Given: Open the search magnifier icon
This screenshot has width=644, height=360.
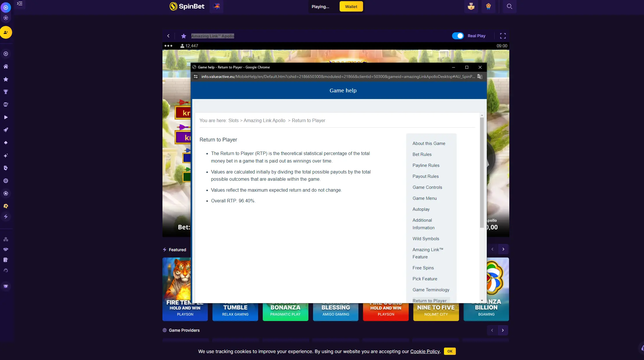Looking at the screenshot, I should 509,6.
